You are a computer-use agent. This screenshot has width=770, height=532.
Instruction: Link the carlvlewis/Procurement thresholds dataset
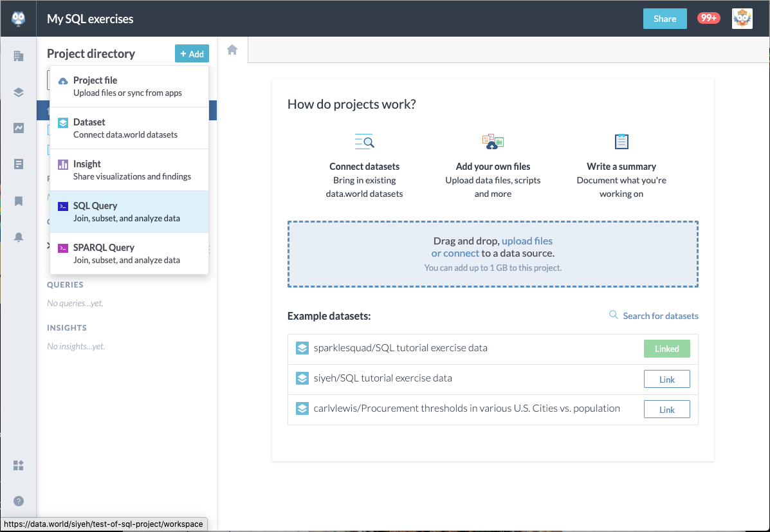667,409
